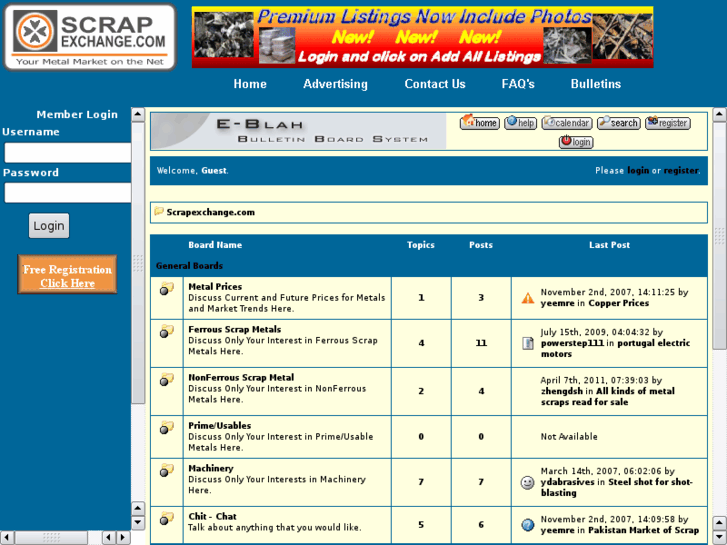Click the Login button under Password
Screen dimensions: 727x545
[x=49, y=226]
